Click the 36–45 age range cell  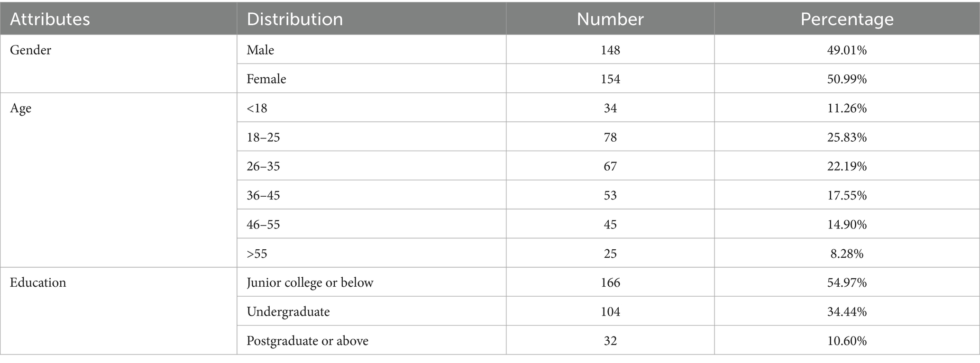pyautogui.click(x=263, y=195)
